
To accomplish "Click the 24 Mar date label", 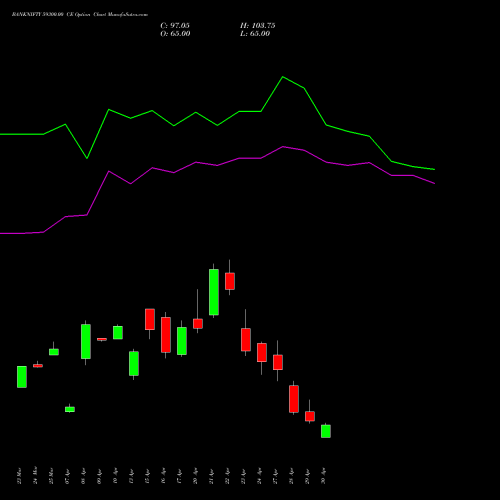I will coord(35,476).
